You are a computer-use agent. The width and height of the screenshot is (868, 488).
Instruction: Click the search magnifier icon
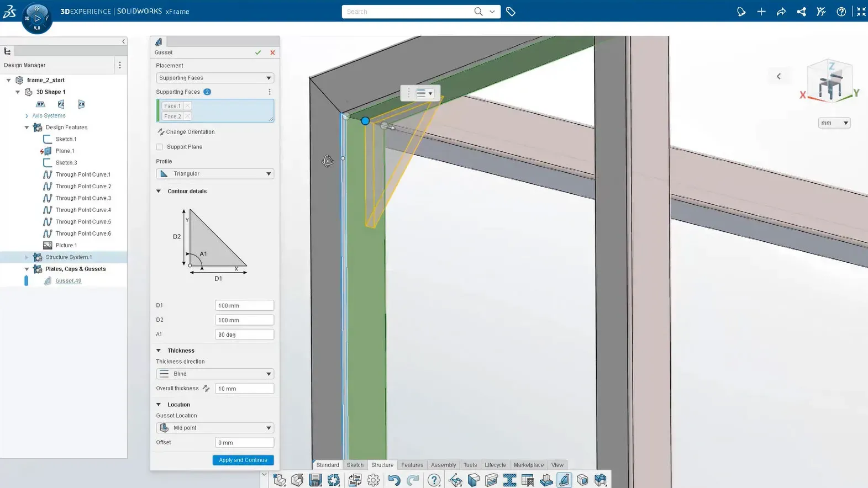[478, 12]
